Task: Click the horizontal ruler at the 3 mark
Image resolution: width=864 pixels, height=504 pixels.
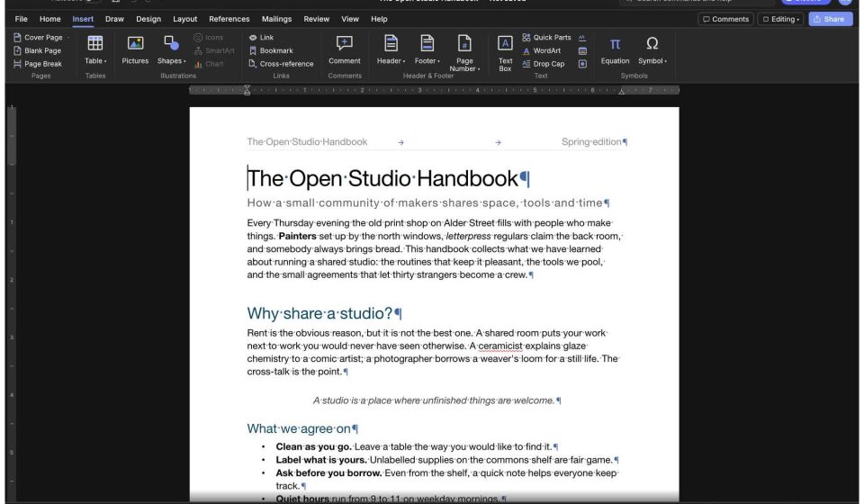Action: (420, 90)
